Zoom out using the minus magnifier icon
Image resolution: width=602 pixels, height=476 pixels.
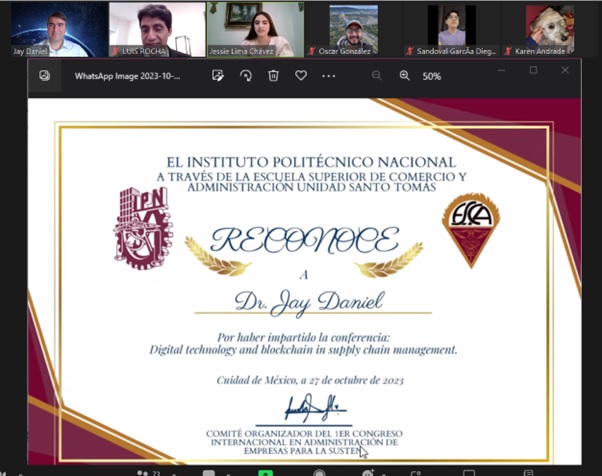[x=377, y=76]
